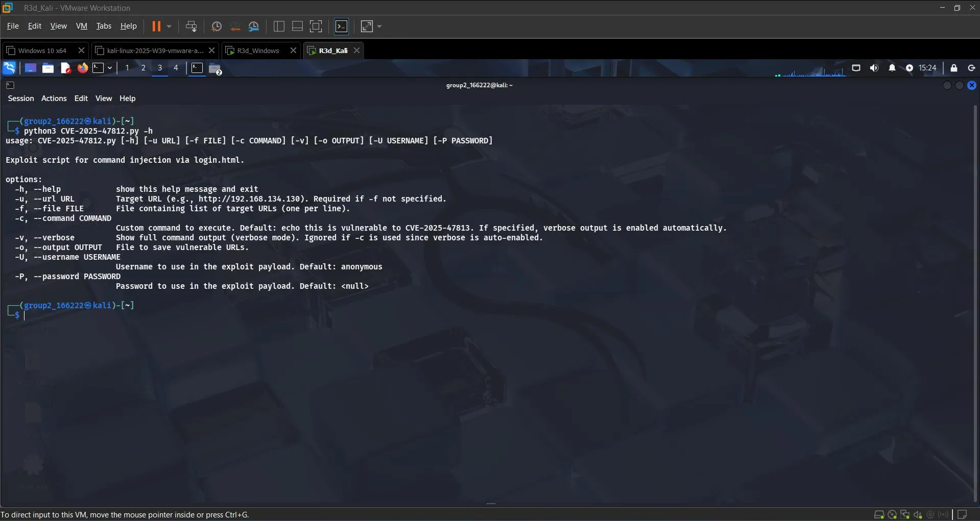Open the file manager windows taskbar item

click(215, 68)
